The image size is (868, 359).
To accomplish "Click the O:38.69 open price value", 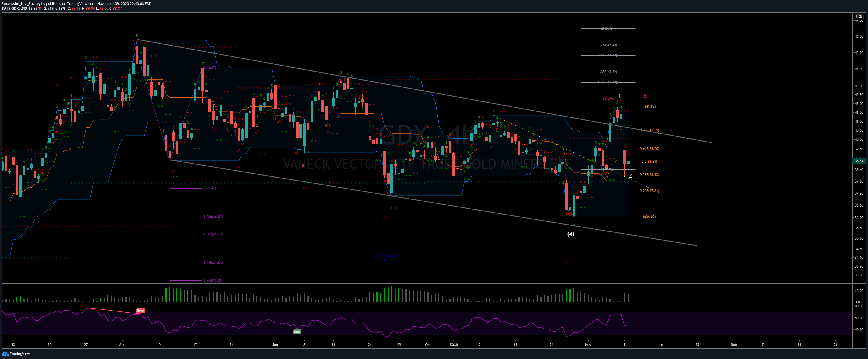I will click(74, 9).
